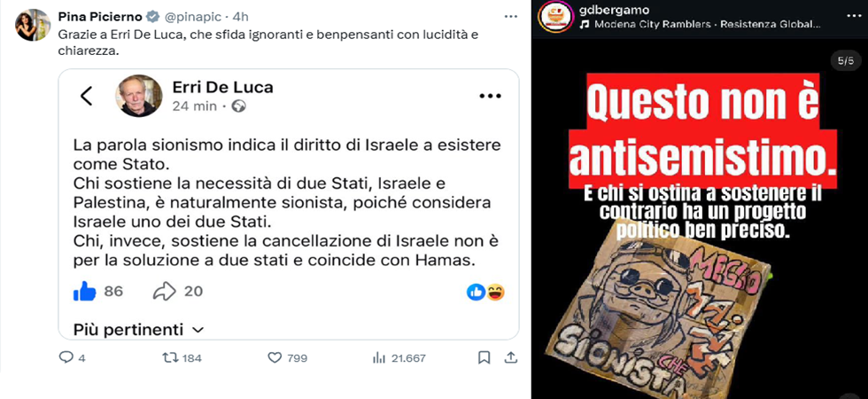Open the tweet's three-dot more menu

point(510,17)
